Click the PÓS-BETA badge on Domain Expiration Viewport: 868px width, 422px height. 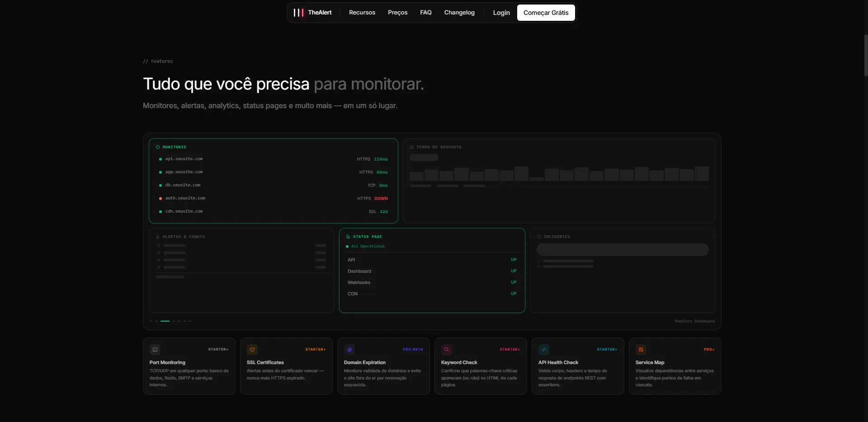413,350
